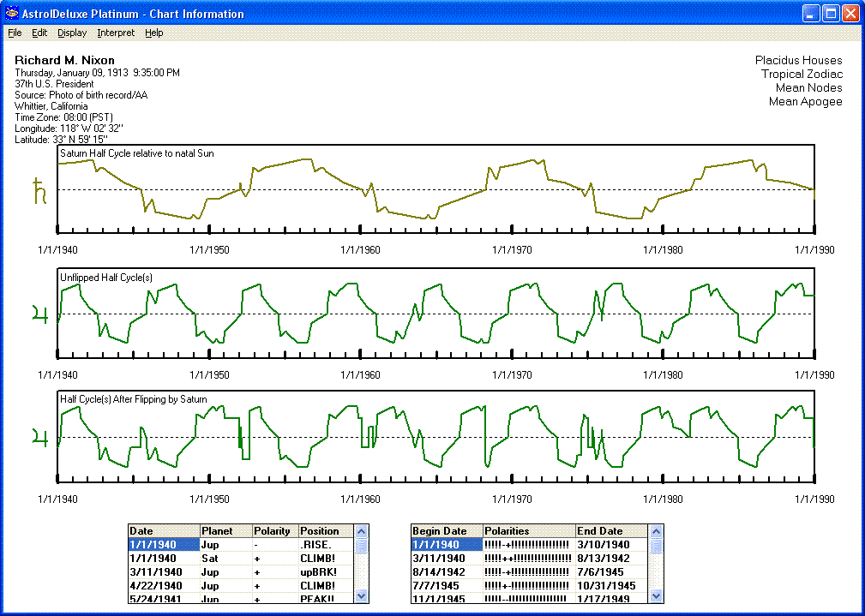This screenshot has width=865, height=616.
Task: Click the AstrolDeluxe app icon in title bar
Action: click(x=11, y=14)
